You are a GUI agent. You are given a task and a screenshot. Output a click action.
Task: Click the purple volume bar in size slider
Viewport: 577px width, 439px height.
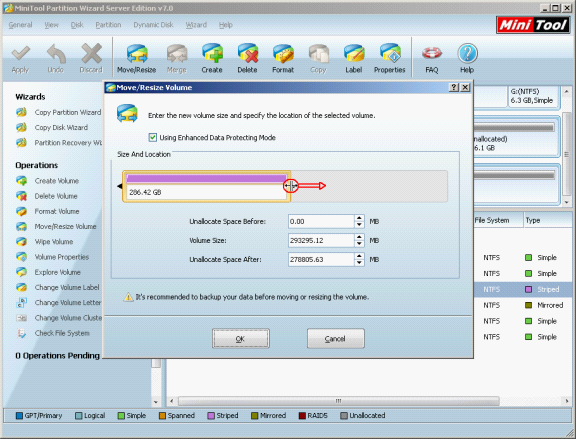tap(206, 178)
